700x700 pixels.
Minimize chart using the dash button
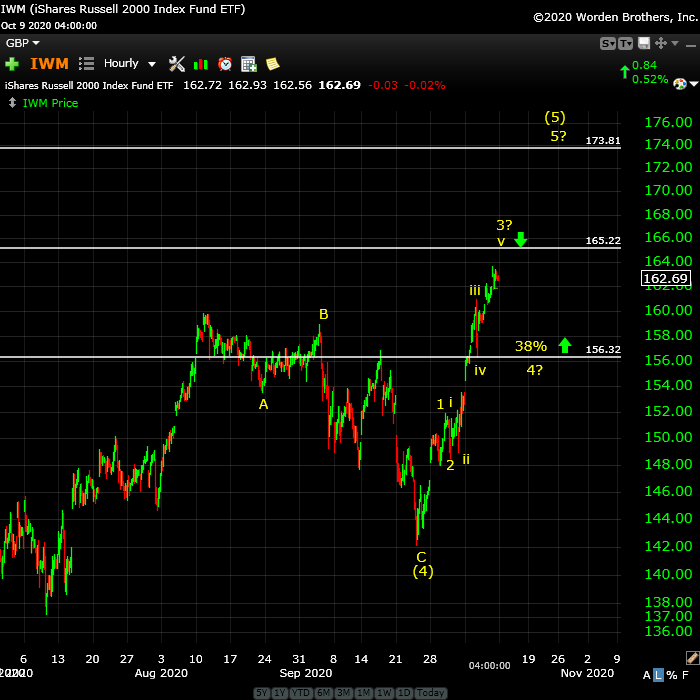click(691, 45)
